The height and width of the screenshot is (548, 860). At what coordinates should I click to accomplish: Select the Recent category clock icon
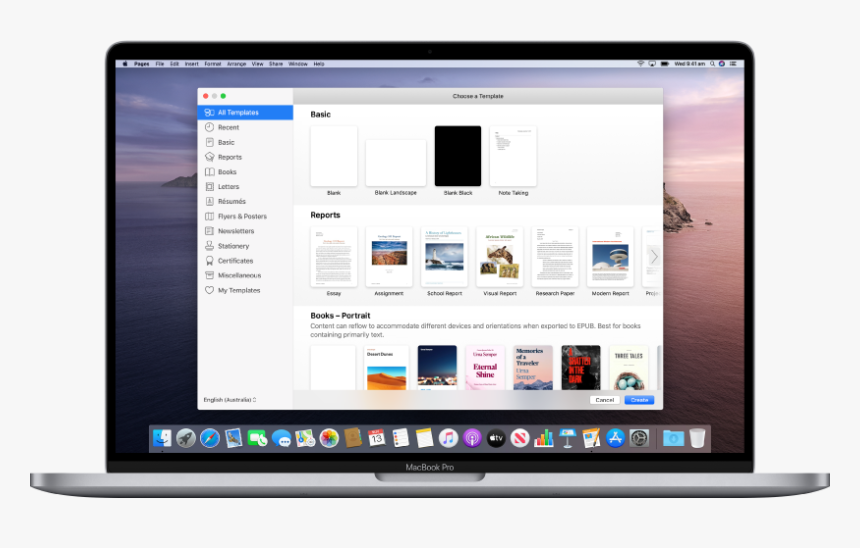coord(209,128)
